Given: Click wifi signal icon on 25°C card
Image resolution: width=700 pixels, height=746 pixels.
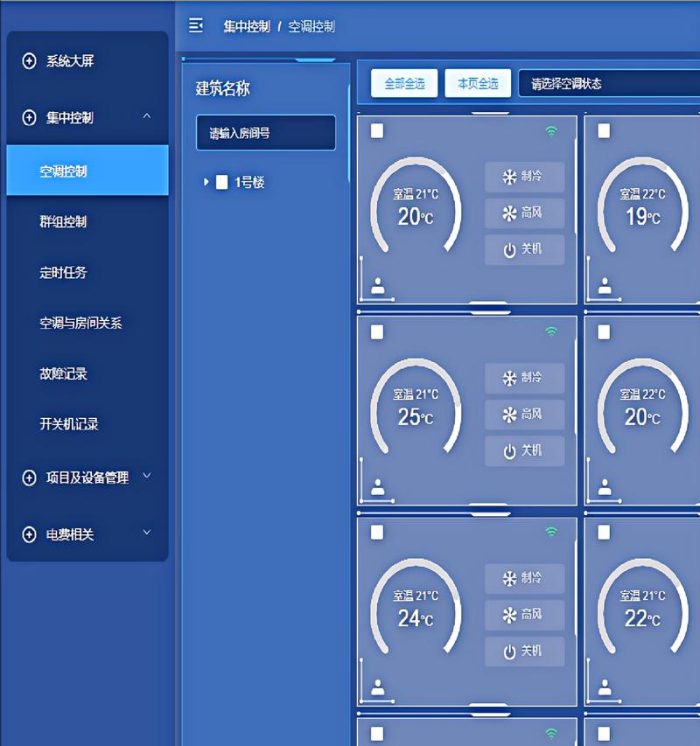Looking at the screenshot, I should 551,331.
